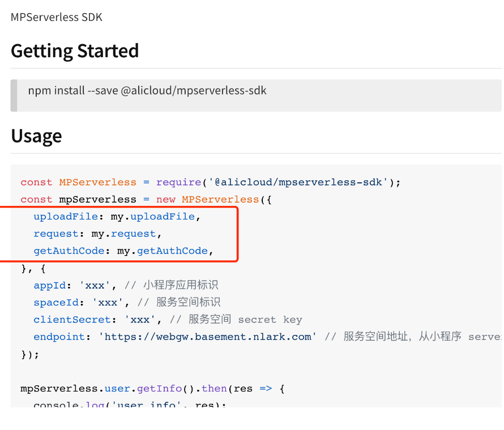
Task: Select the npm install command block
Action: pyautogui.click(x=147, y=91)
